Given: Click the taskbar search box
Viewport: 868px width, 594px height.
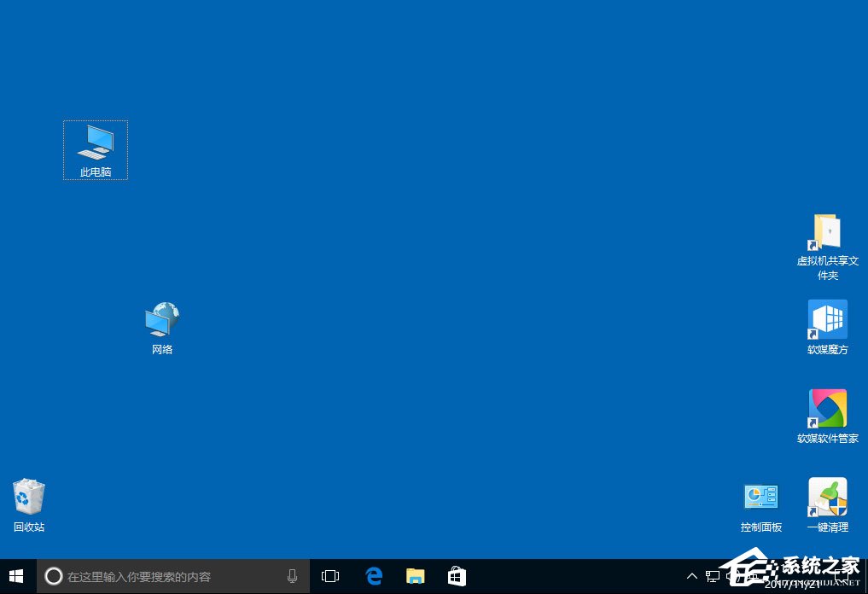Looking at the screenshot, I should pos(162,576).
